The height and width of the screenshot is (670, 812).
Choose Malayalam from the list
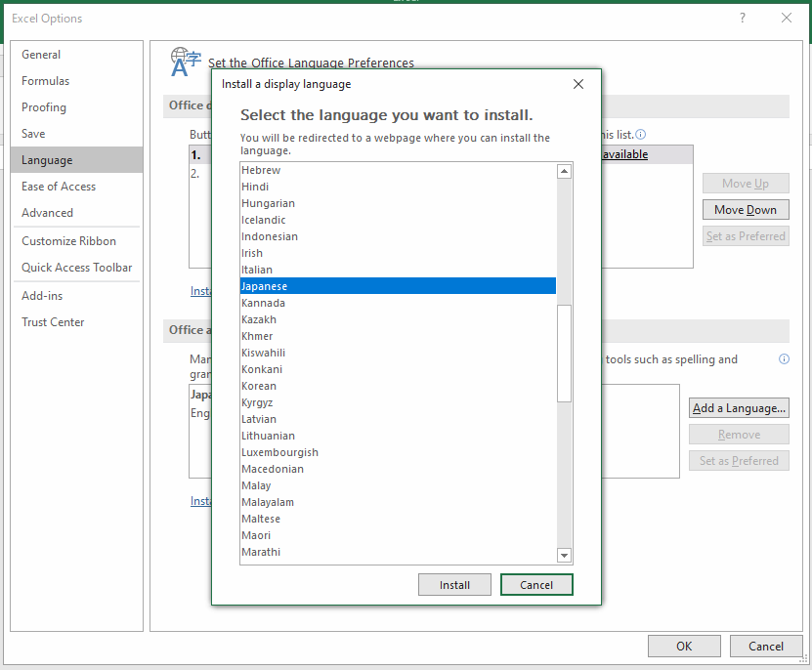[x=398, y=502]
